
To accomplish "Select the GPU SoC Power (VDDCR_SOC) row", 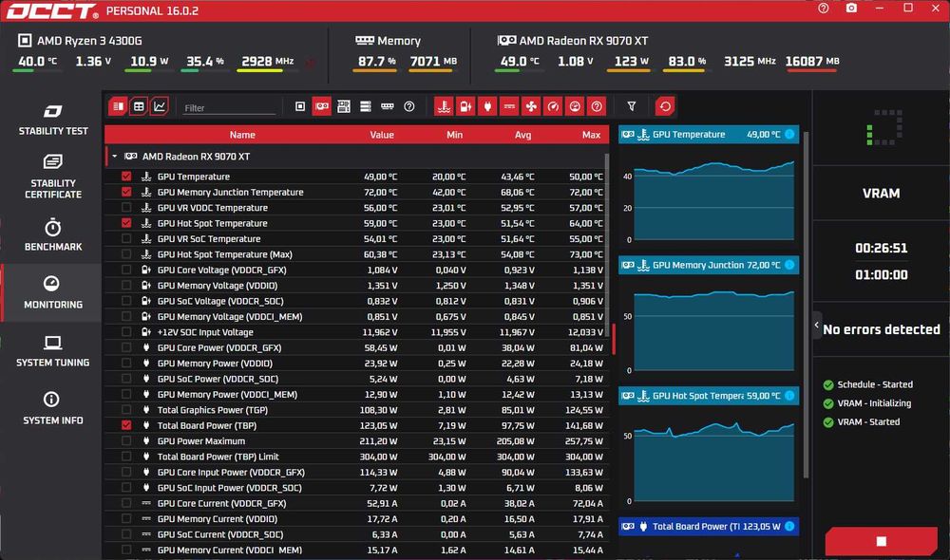I will pos(355,379).
